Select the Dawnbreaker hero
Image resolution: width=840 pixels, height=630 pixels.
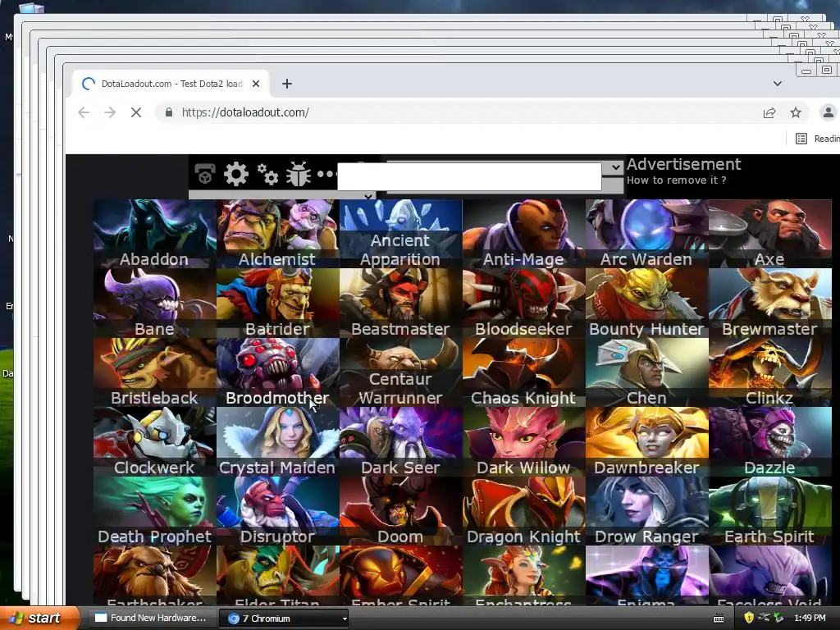tap(646, 441)
